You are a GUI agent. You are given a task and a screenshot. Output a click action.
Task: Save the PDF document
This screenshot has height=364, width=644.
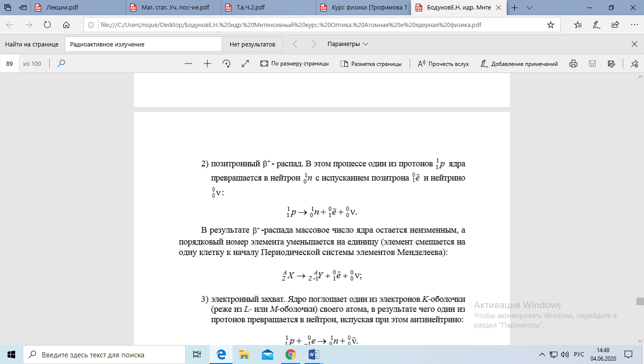[592, 64]
